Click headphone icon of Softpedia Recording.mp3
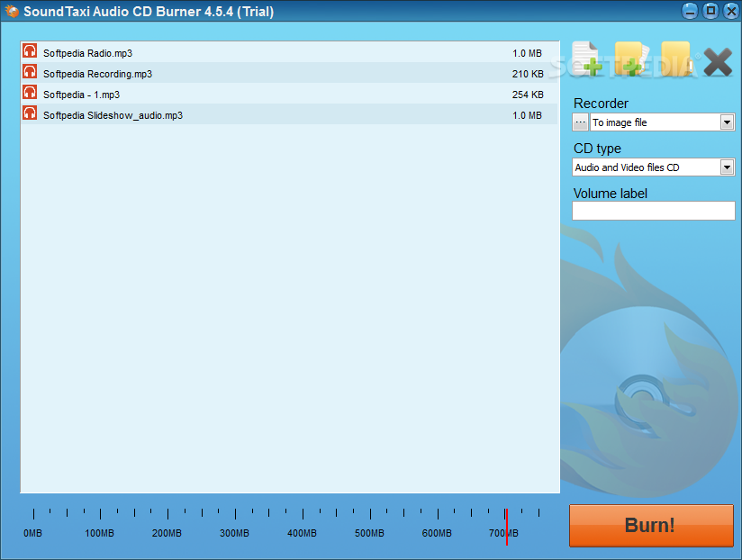742x560 pixels. [30, 72]
